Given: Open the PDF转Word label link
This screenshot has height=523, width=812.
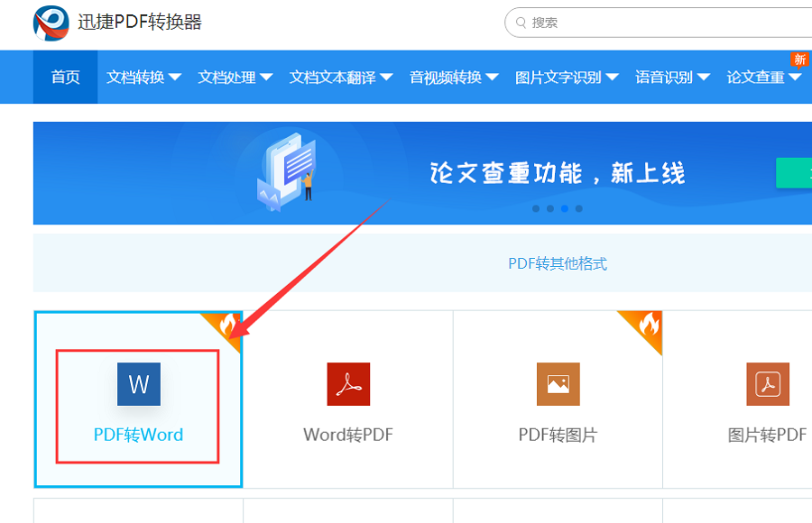Looking at the screenshot, I should click(x=138, y=435).
